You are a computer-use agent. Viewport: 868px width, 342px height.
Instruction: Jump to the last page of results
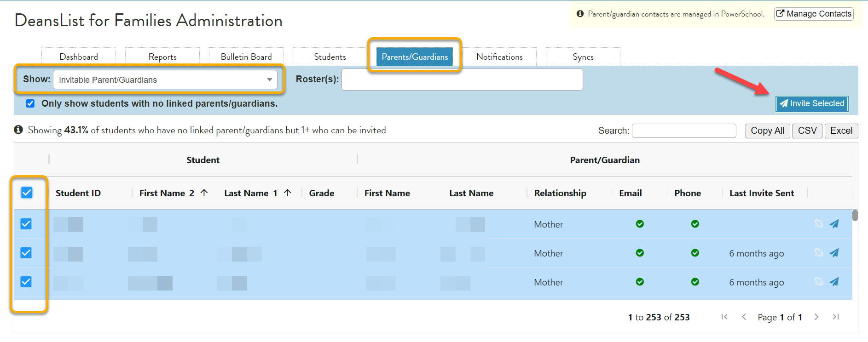(x=836, y=317)
